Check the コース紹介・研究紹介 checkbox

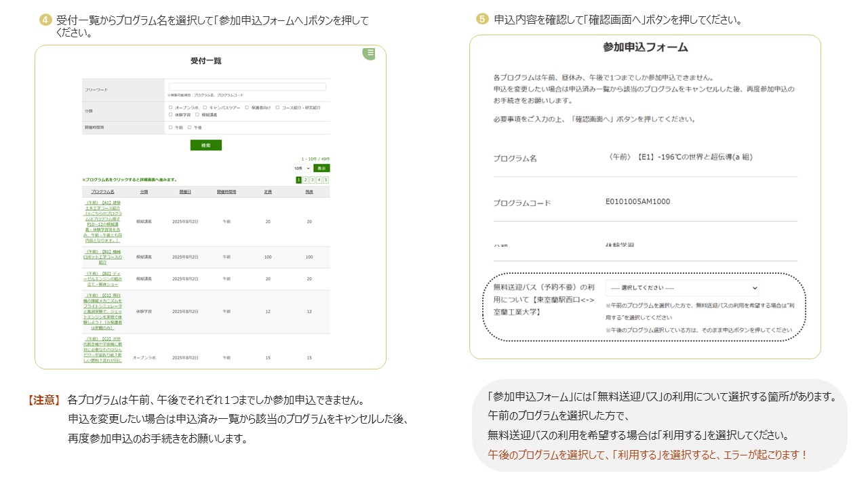[277, 108]
